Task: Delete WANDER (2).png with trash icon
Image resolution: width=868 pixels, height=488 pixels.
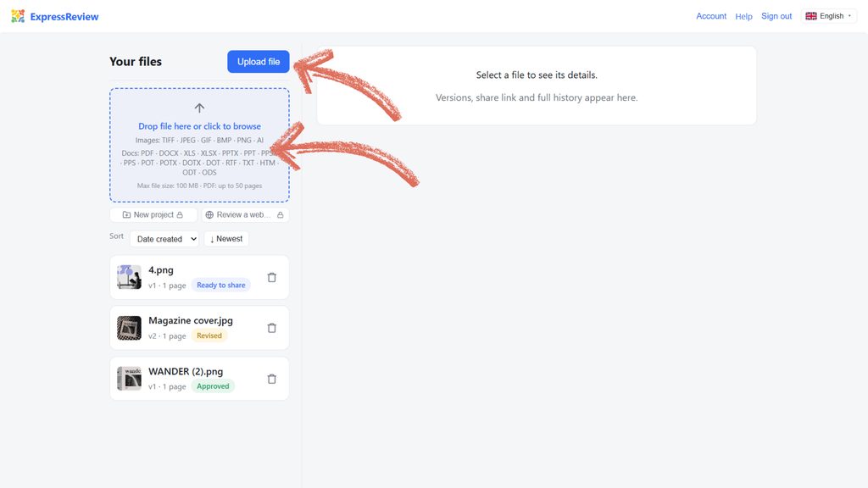Action: coord(272,379)
